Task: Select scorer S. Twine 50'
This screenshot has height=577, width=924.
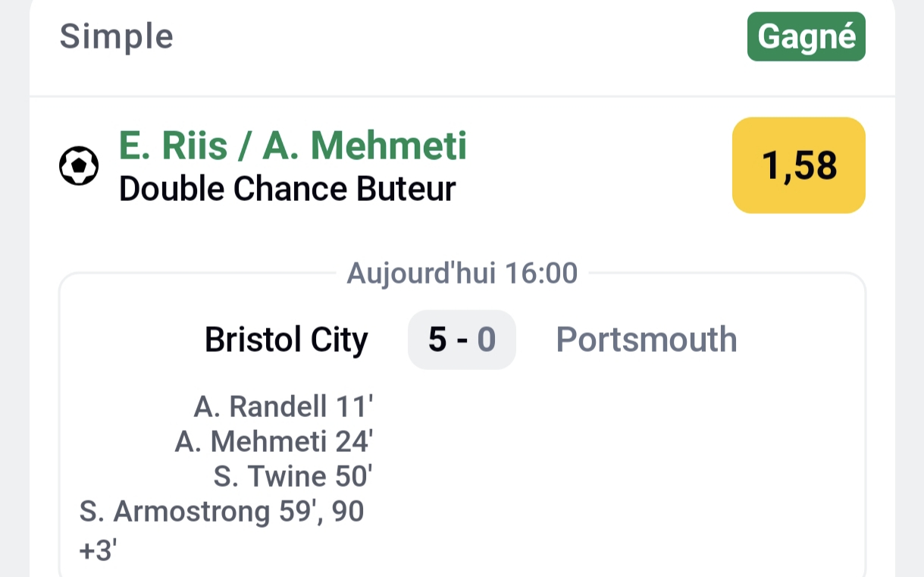Action: click(x=293, y=477)
